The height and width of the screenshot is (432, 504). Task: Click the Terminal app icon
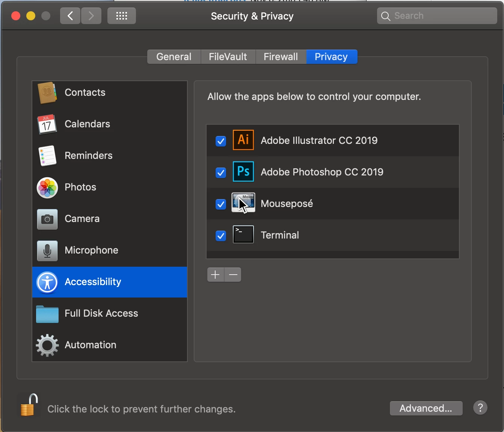[243, 234]
